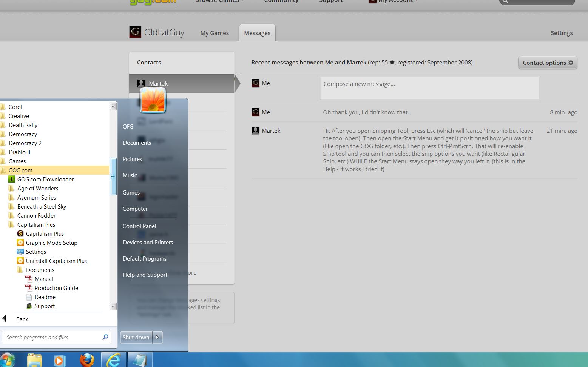Click the scroll up arrow in programs list
Image resolution: width=588 pixels, height=367 pixels.
(113, 106)
